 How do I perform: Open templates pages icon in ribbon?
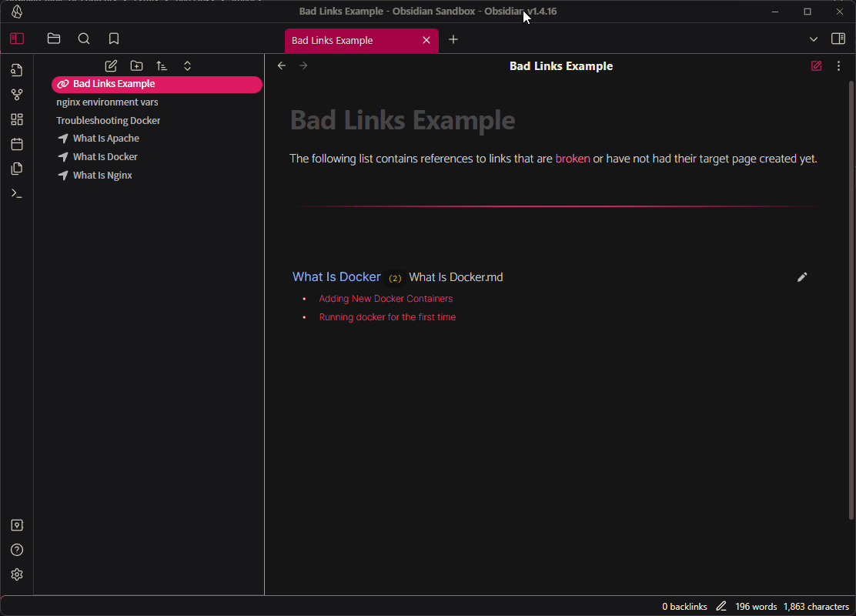point(17,169)
